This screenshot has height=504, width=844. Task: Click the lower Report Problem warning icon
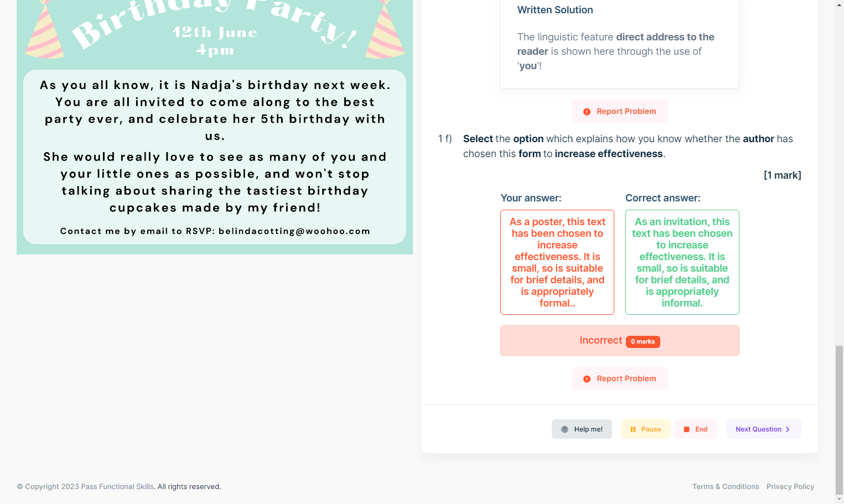click(x=587, y=379)
